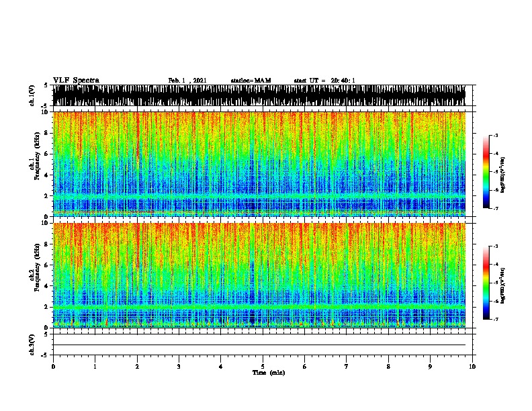
Task: Click the "10" kHz tick on ch.1 axis
Action: [x=45, y=112]
